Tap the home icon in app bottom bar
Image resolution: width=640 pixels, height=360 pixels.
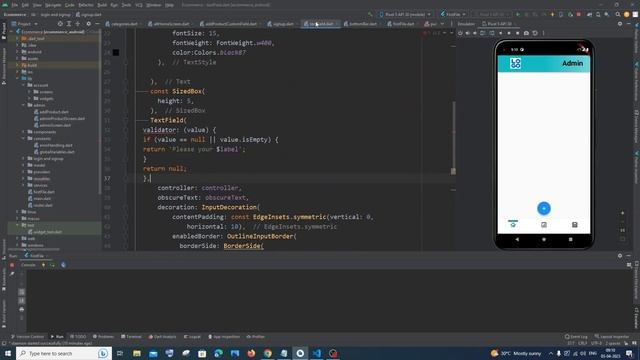[x=513, y=224]
